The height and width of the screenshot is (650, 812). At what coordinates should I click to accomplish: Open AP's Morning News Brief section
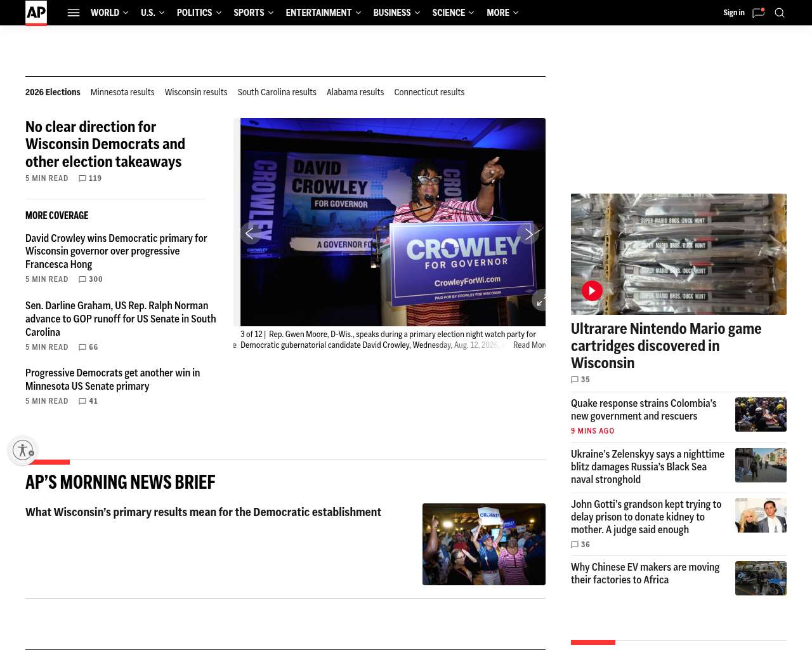[x=121, y=482]
